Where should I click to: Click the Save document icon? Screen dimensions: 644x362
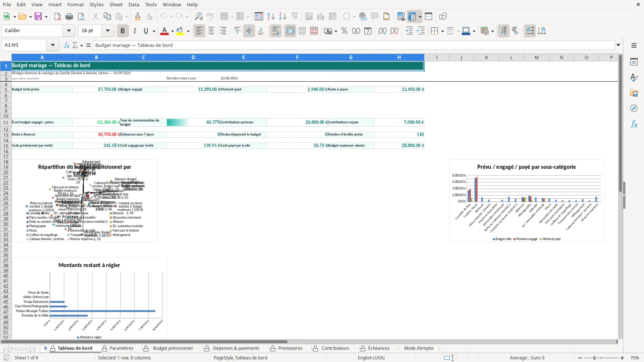pos(38,16)
